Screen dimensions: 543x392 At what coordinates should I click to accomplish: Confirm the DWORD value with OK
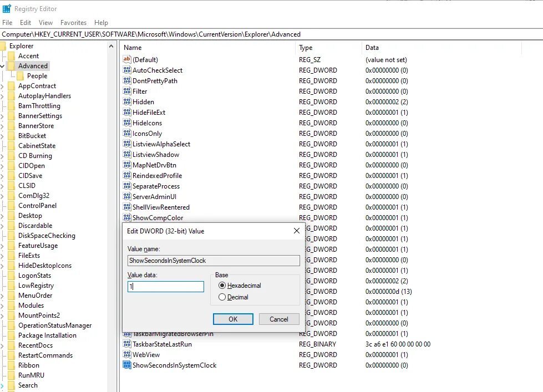233,319
